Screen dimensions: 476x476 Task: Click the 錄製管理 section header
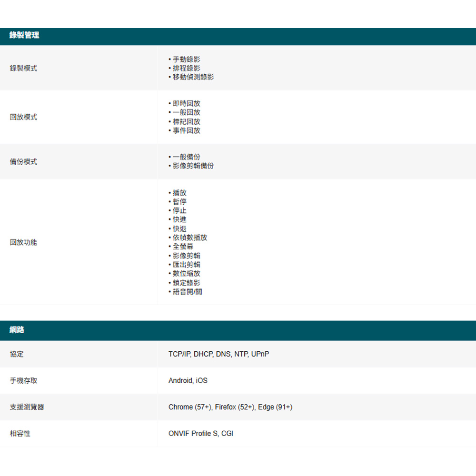[x=25, y=35]
